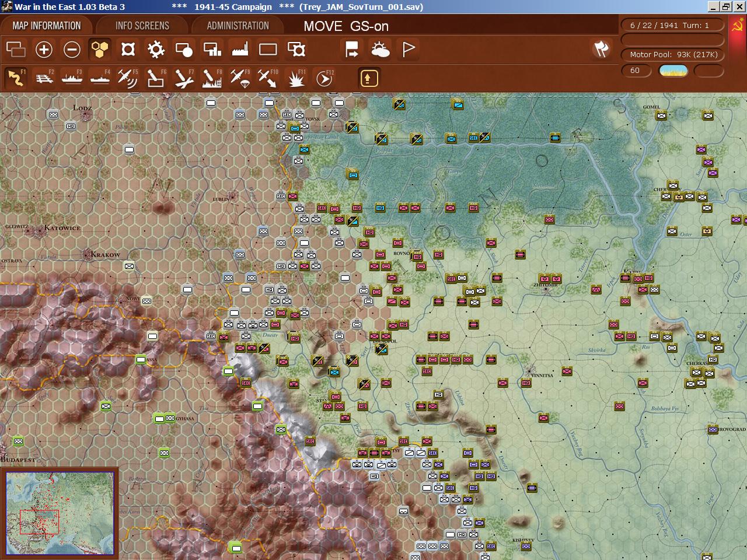Click the Soviet hammer and sickle emblem

[738, 26]
